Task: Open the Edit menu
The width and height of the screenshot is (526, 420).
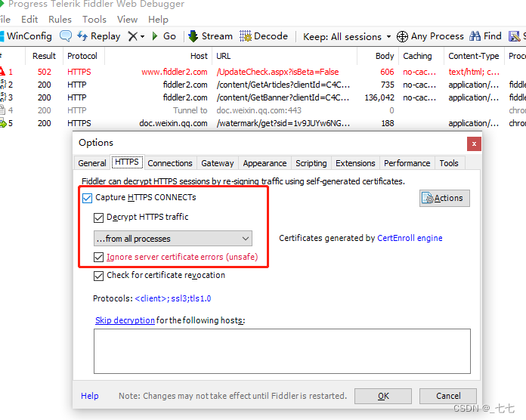Action: coord(29,20)
